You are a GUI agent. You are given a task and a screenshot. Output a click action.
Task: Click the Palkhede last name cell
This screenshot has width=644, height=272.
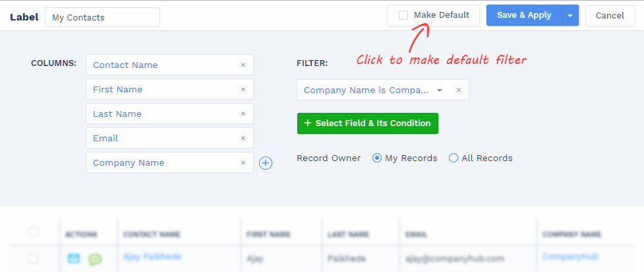click(347, 259)
